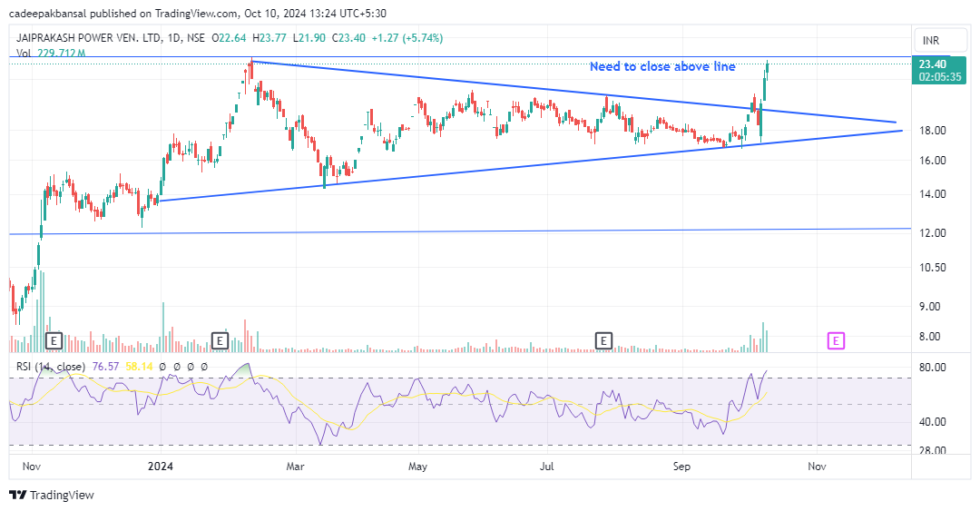Click the Vol 229.712M volume legend
980x511 pixels.
click(x=51, y=54)
